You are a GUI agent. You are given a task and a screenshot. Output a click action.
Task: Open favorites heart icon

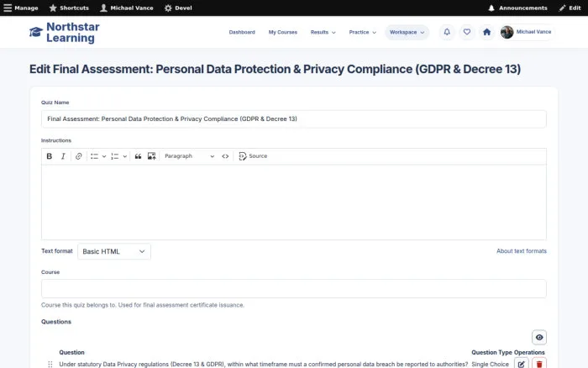click(x=467, y=32)
